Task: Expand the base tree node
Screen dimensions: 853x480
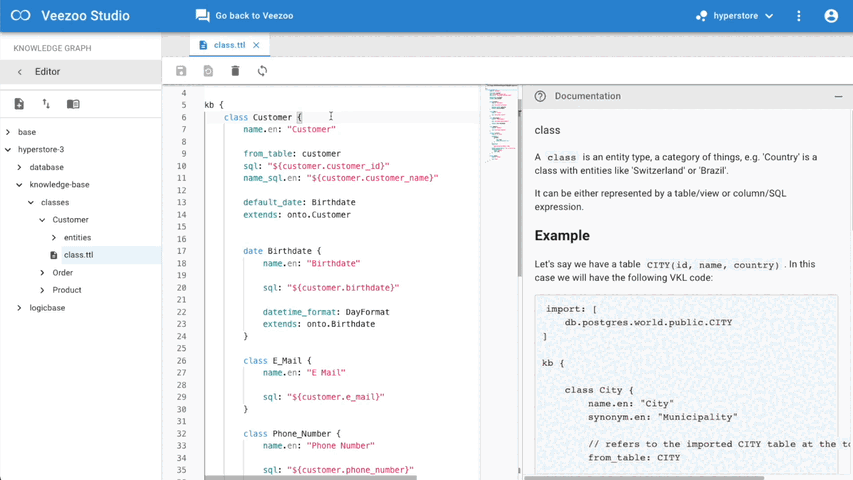Action: (x=8, y=132)
